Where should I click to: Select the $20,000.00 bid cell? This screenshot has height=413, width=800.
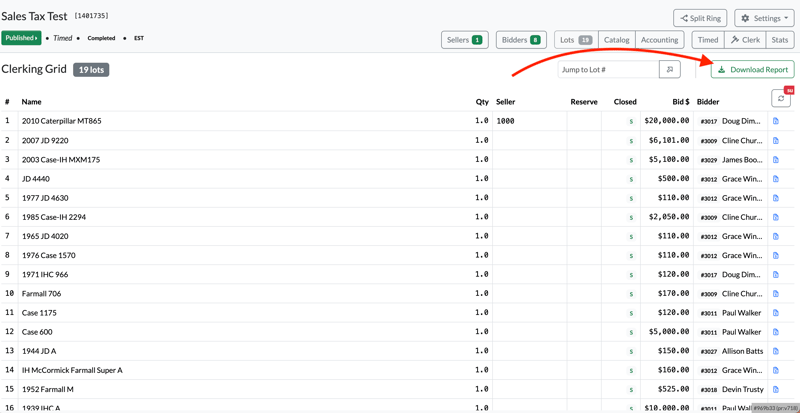click(x=667, y=122)
